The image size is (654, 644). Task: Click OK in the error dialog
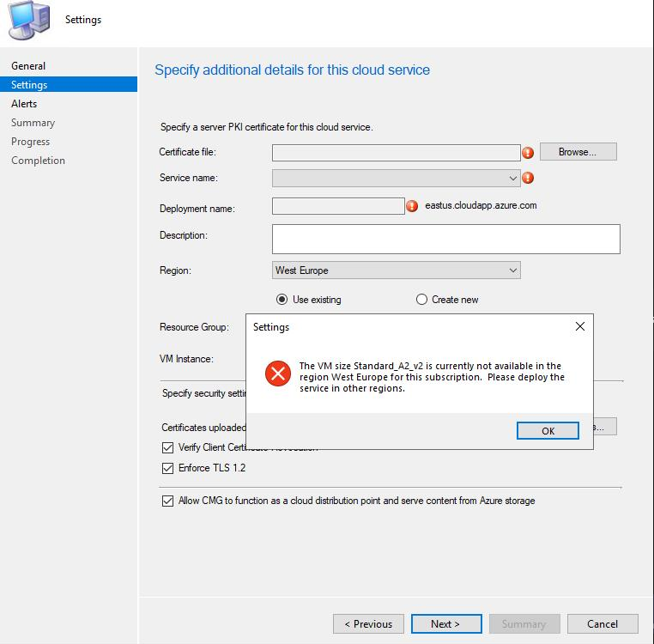(548, 431)
